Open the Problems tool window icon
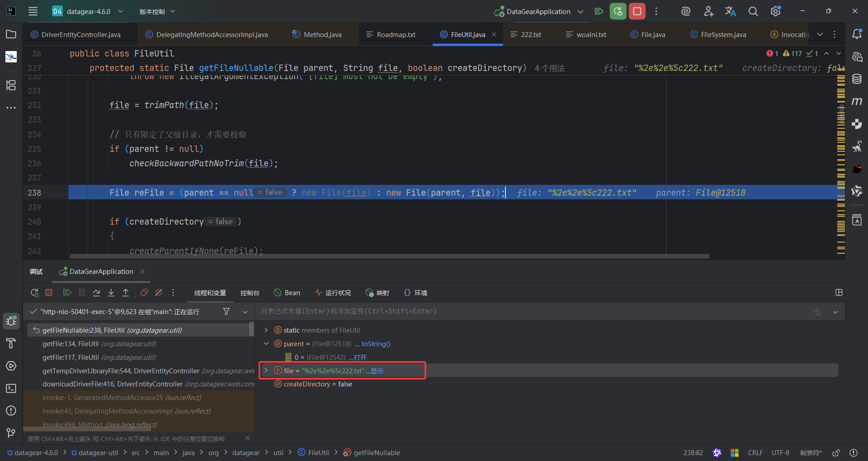Viewport: 868px width, 461px height. [11, 410]
